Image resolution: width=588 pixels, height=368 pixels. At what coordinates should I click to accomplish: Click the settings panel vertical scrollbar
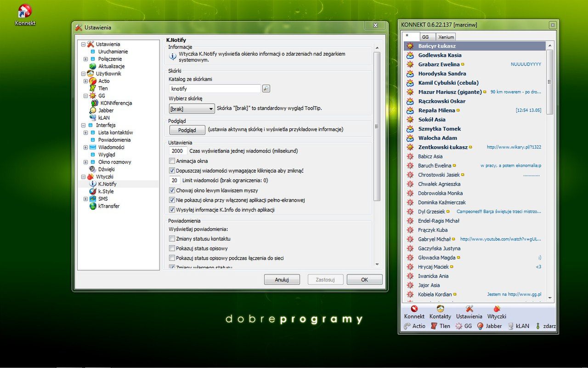coord(377,126)
